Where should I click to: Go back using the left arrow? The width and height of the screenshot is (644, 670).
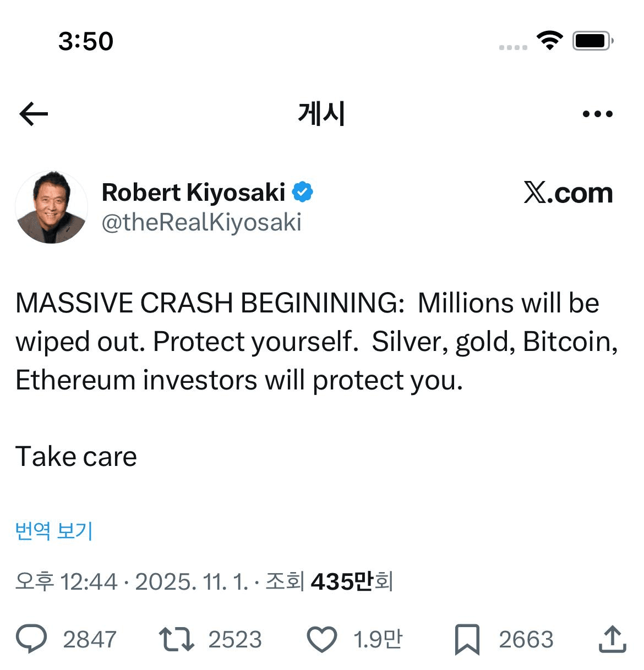pos(34,114)
